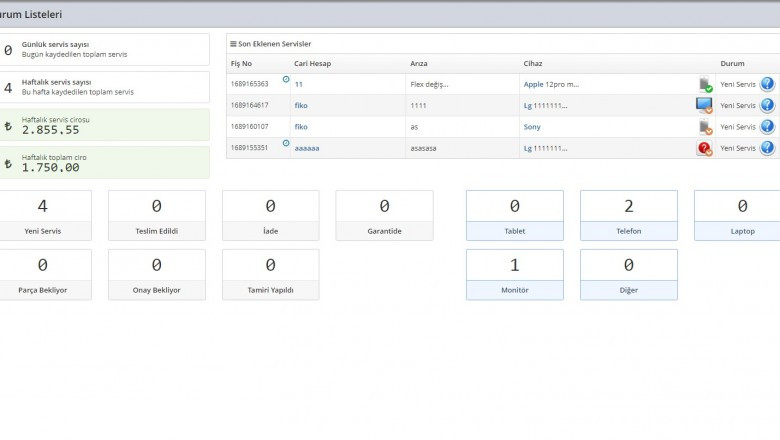Viewport: 780px width, 440px height.
Task: Click the Haftalık servis cirosu box
Action: (104, 125)
